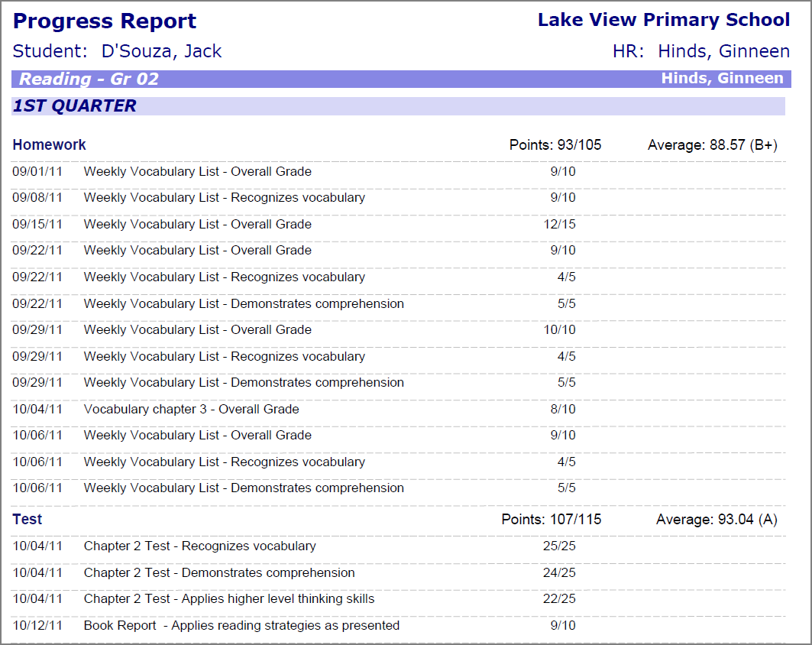The image size is (812, 645).
Task: Select the "Lake View Primary School" name
Action: (x=664, y=20)
